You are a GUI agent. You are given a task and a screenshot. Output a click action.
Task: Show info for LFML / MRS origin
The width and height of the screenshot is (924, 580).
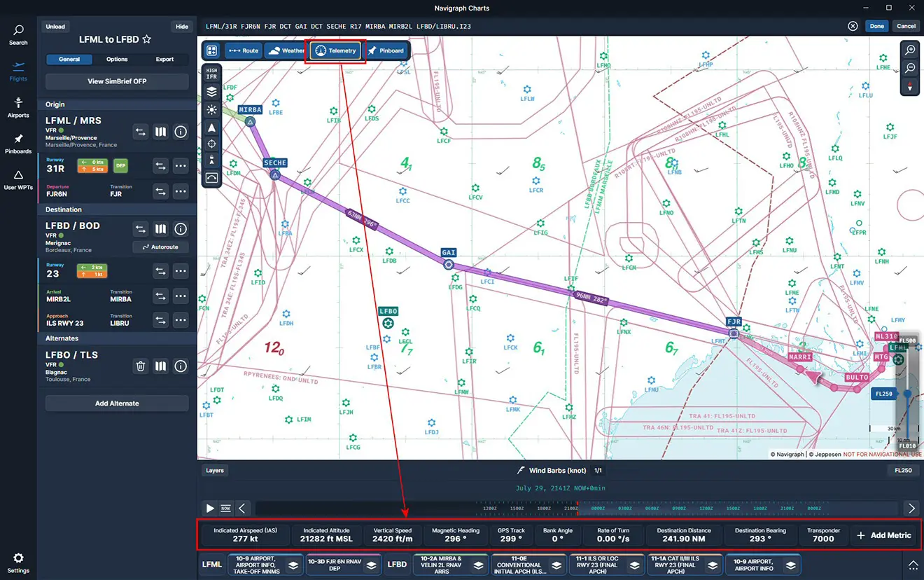click(x=181, y=132)
